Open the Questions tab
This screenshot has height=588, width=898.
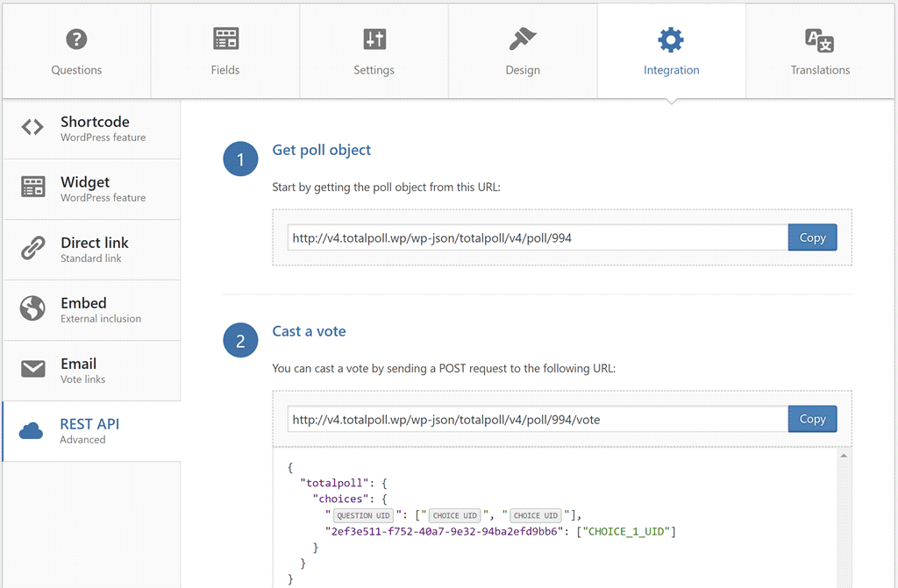click(76, 50)
